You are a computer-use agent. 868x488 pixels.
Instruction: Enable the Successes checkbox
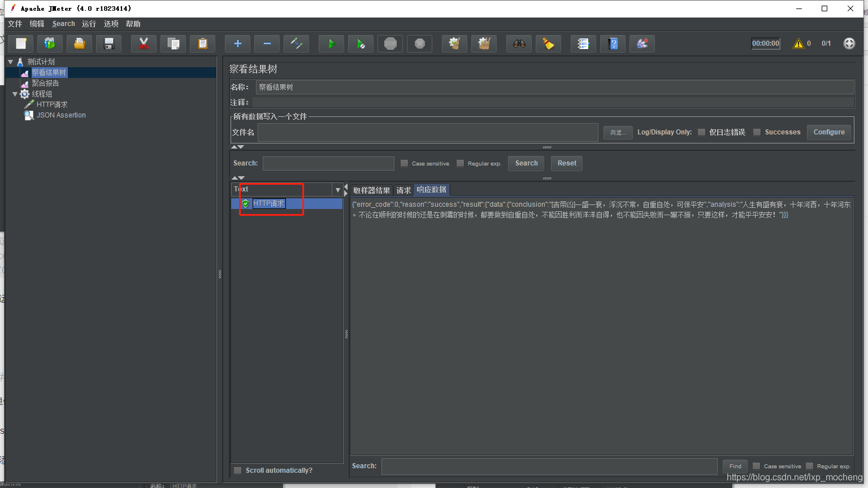(757, 132)
